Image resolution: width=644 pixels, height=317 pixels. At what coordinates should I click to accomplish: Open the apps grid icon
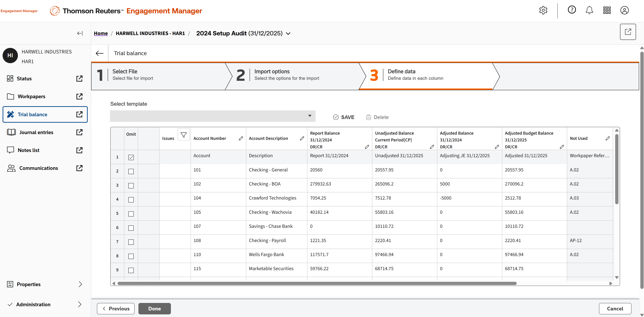pos(607,10)
